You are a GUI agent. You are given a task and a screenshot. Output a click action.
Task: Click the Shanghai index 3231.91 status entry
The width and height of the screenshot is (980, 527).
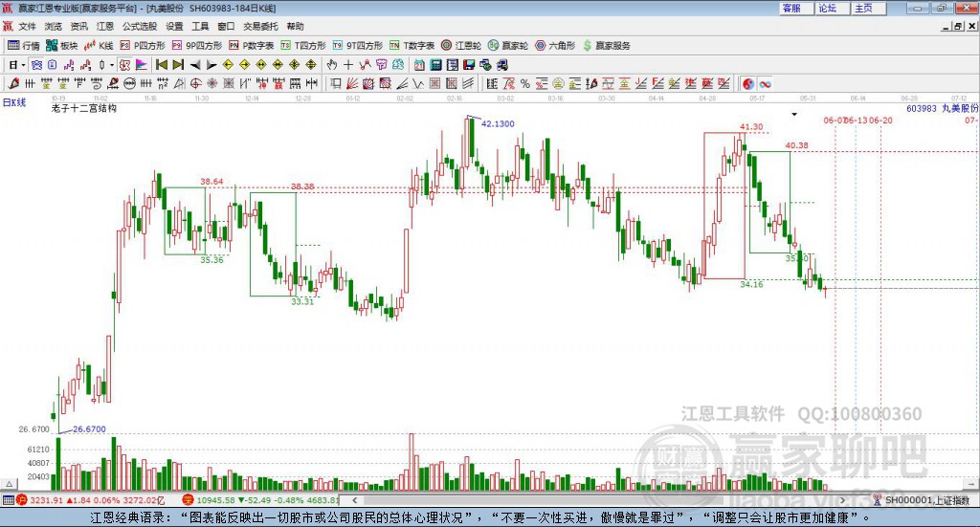46,500
